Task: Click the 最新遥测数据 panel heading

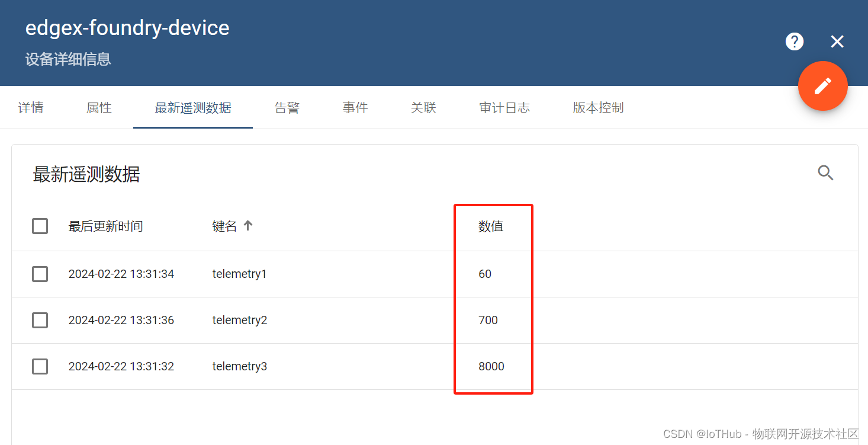Action: 86,175
